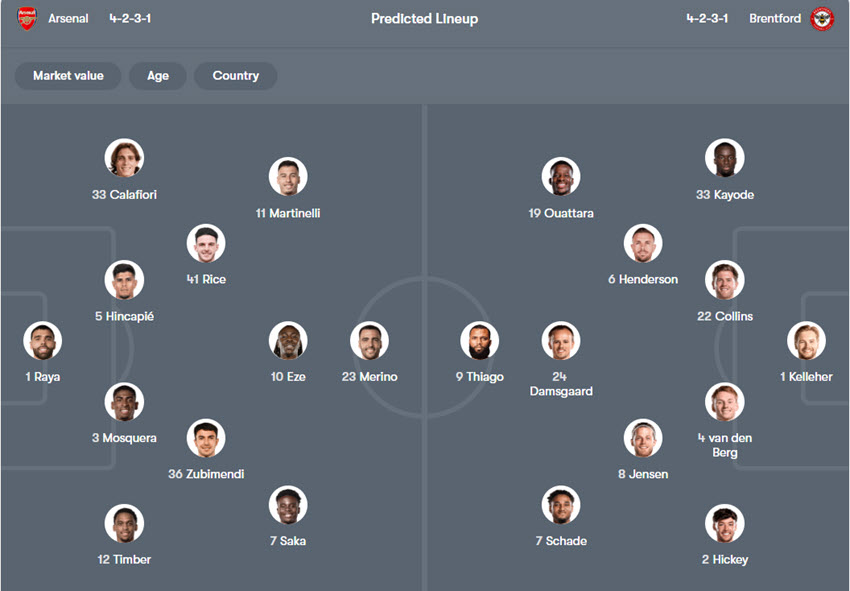Toggle the Market value filter
This screenshot has width=850, height=591.
68,76
